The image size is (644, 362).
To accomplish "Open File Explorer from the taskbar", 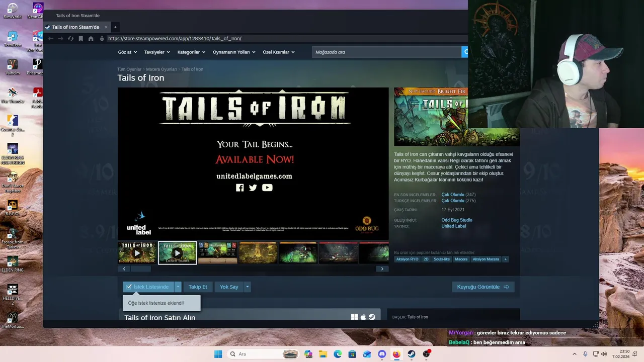I will [323, 354].
